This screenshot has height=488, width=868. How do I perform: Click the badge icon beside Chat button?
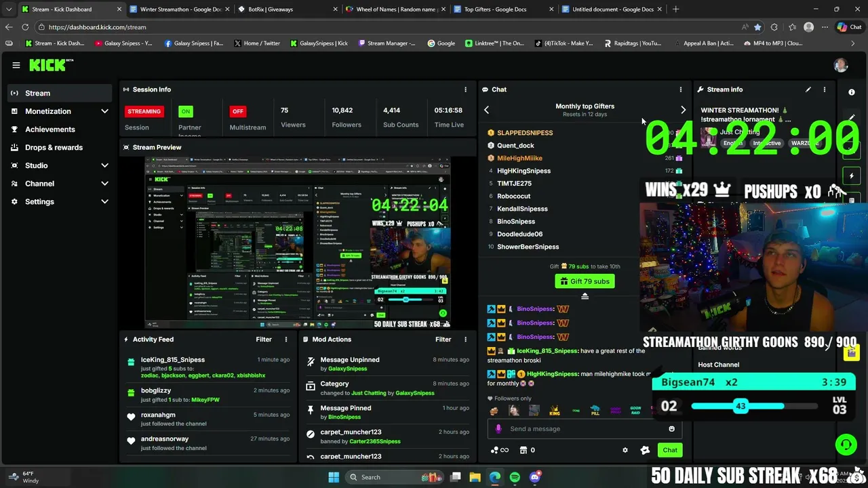(645, 450)
